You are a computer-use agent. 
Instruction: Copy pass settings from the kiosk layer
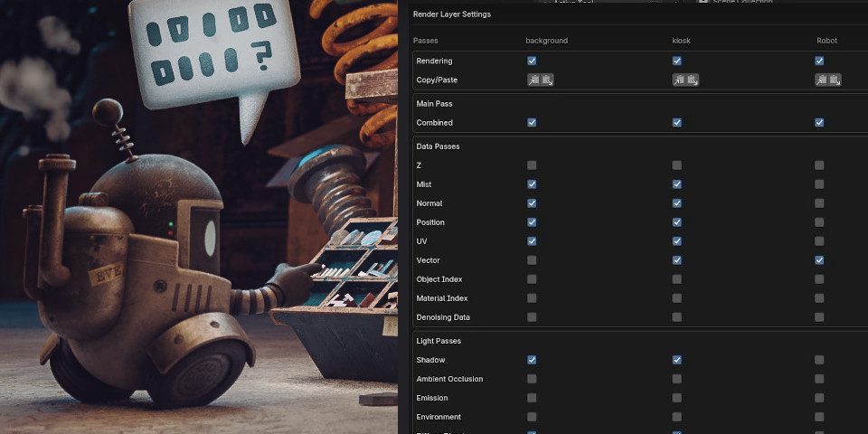(x=679, y=80)
